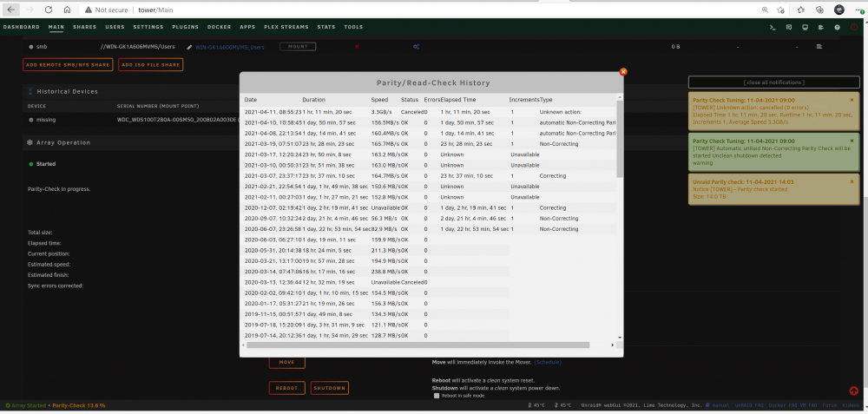Click browser home icon
Screen dimensions: 868x414
click(67, 10)
